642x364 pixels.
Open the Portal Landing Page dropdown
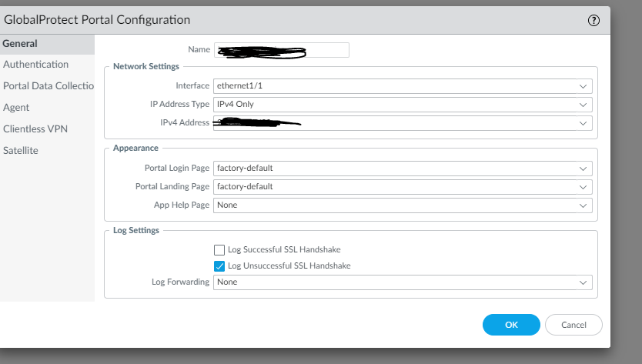tap(403, 187)
